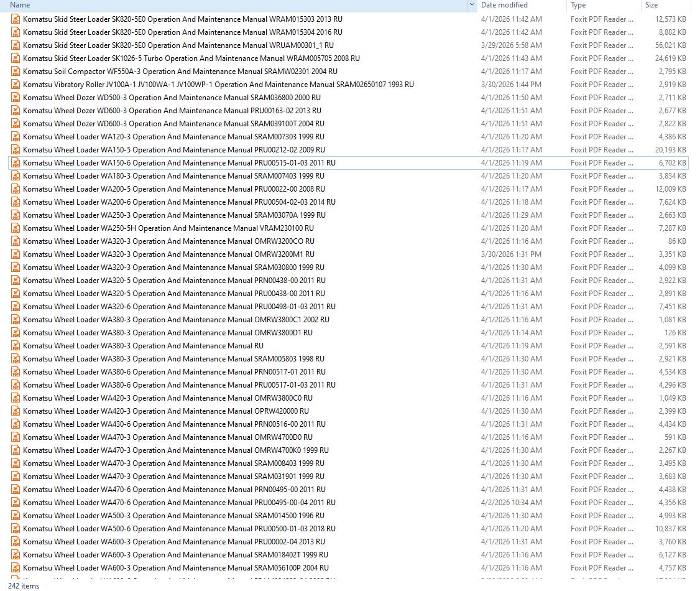Image resolution: width=700 pixels, height=591 pixels.
Task: Select file WA600-3 SRAM056100P 2004 RU
Action: 176,568
